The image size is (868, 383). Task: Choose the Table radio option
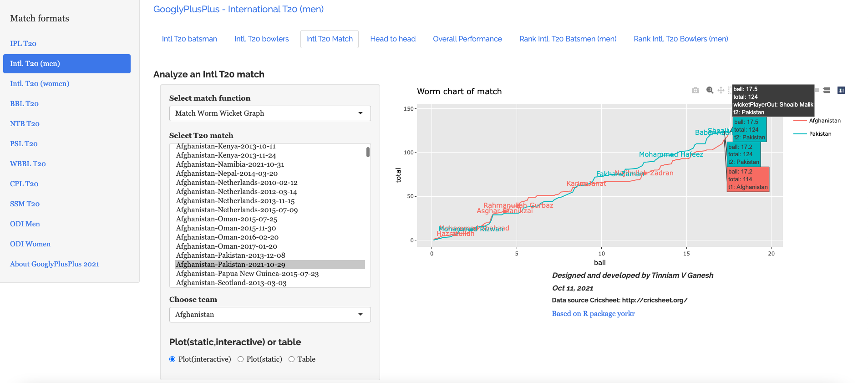pos(291,359)
